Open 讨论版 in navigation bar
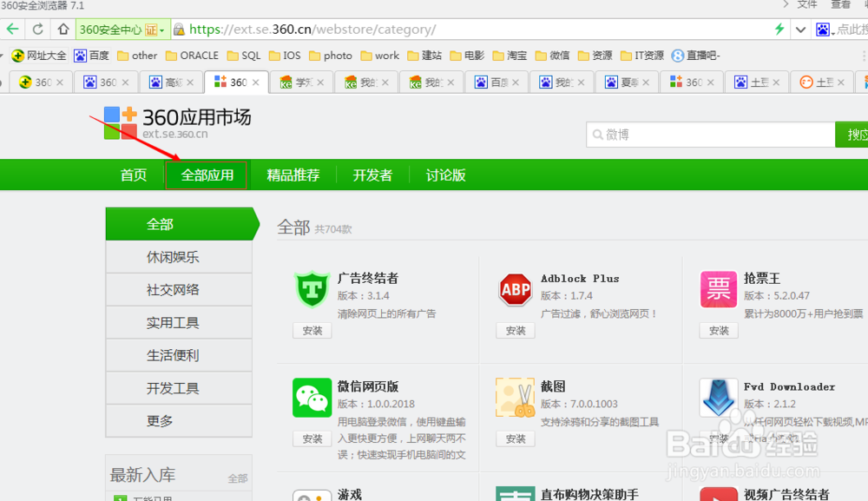Screen dimensions: 868x501 coord(445,175)
